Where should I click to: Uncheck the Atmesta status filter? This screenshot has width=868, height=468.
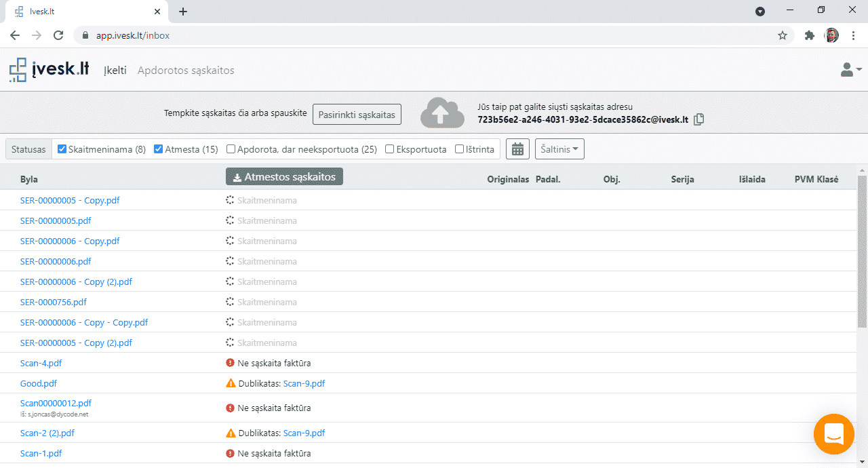159,149
